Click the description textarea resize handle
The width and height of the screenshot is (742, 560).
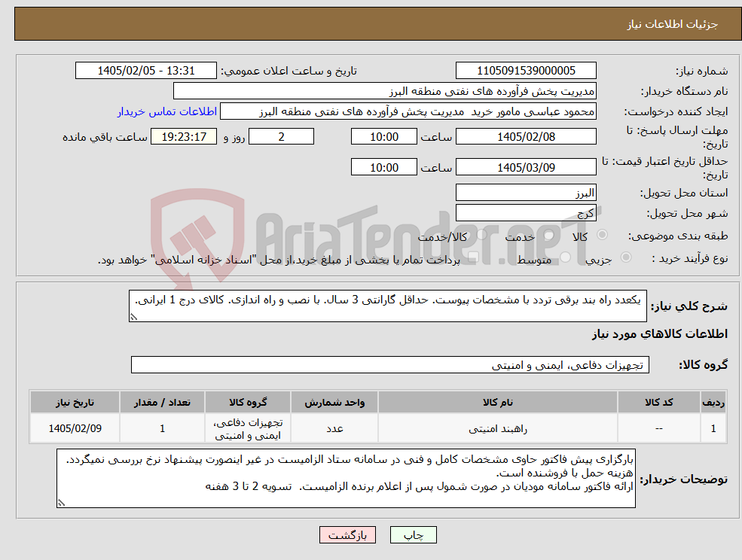tap(134, 317)
